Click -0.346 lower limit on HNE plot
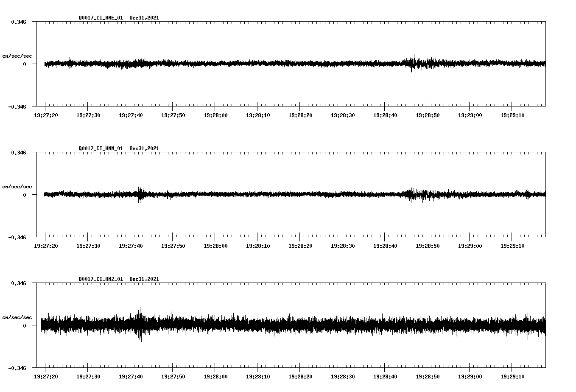The image size is (576, 392). pos(17,106)
